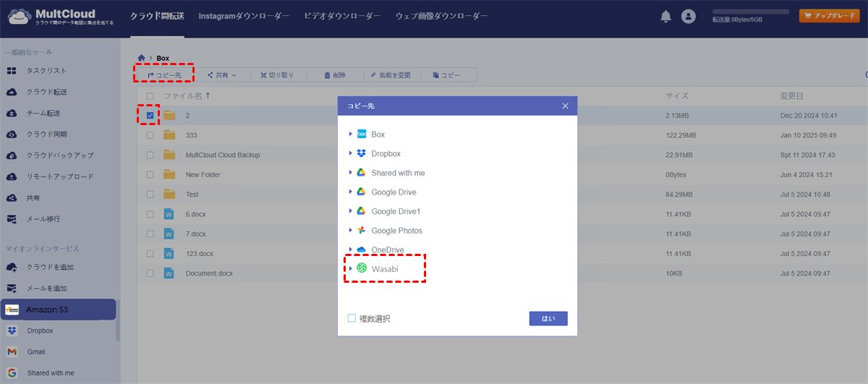This screenshot has height=384, width=868.
Task: Switch to Instagramダウンローダー tab
Action: click(x=244, y=16)
